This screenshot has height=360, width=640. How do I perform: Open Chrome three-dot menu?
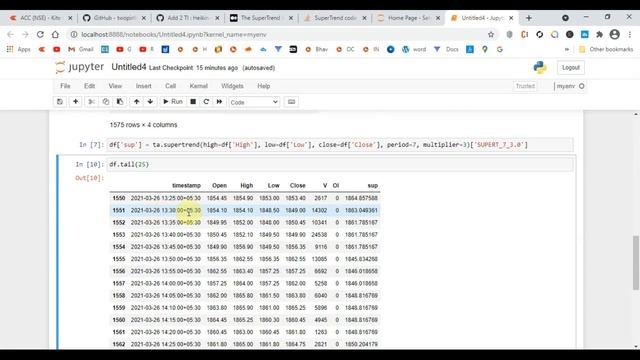pos(630,35)
